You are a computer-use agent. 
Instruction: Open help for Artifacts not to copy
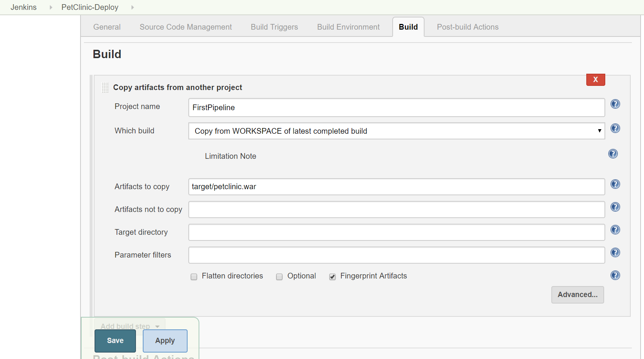coord(615,207)
